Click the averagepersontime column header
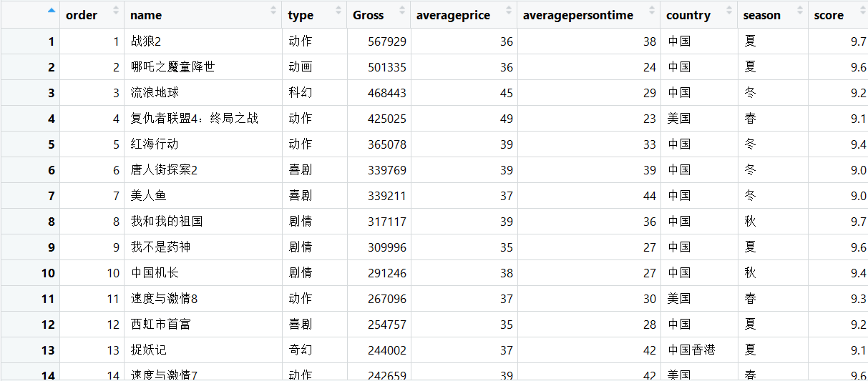This screenshot has height=381, width=868. click(x=589, y=15)
